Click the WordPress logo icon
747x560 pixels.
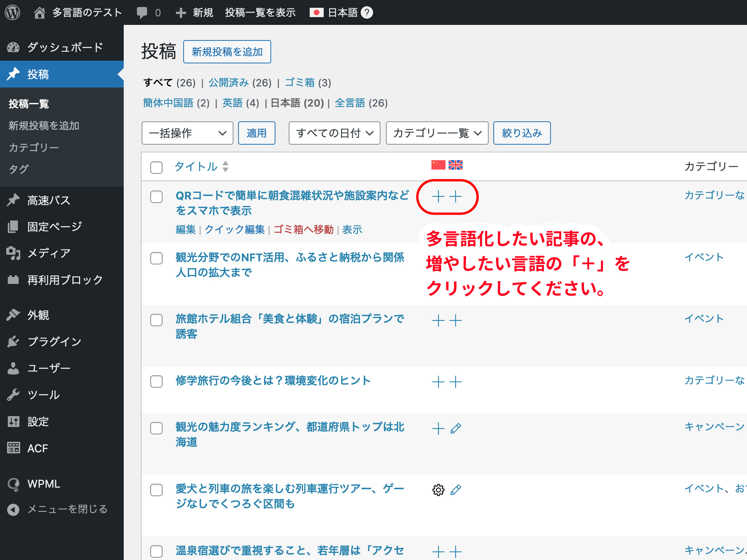coord(12,12)
